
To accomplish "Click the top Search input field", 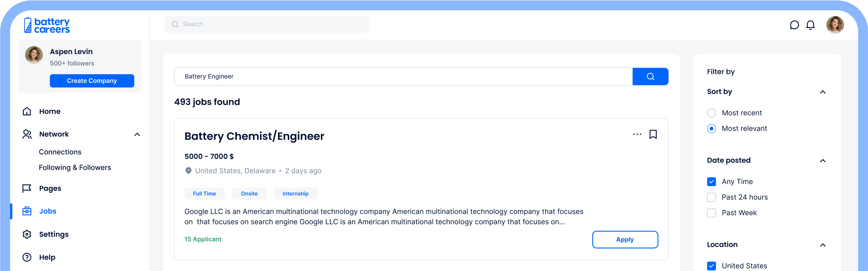I will (x=266, y=24).
